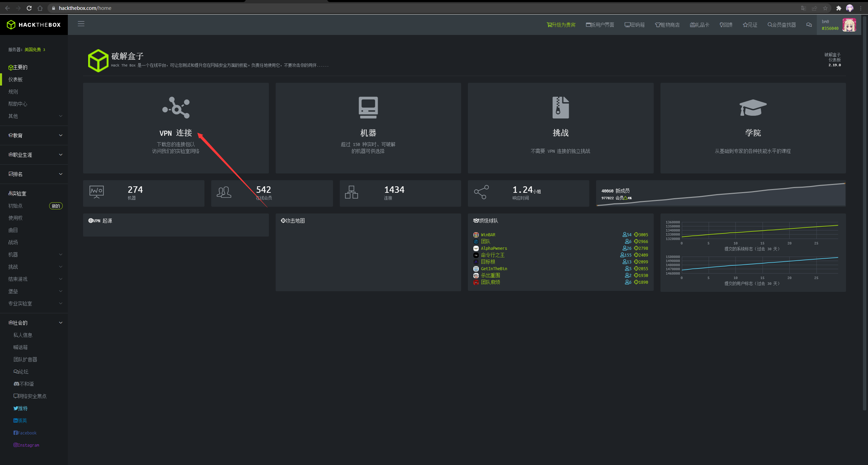868x465 pixels.
Task: Click the VPN 连接 card icon
Action: click(176, 108)
